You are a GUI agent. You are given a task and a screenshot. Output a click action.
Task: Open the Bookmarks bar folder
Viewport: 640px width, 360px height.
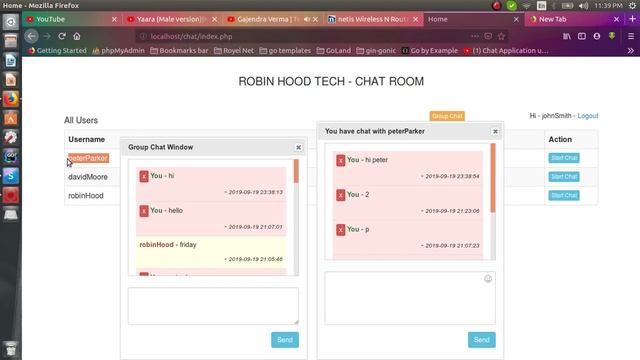(179, 51)
